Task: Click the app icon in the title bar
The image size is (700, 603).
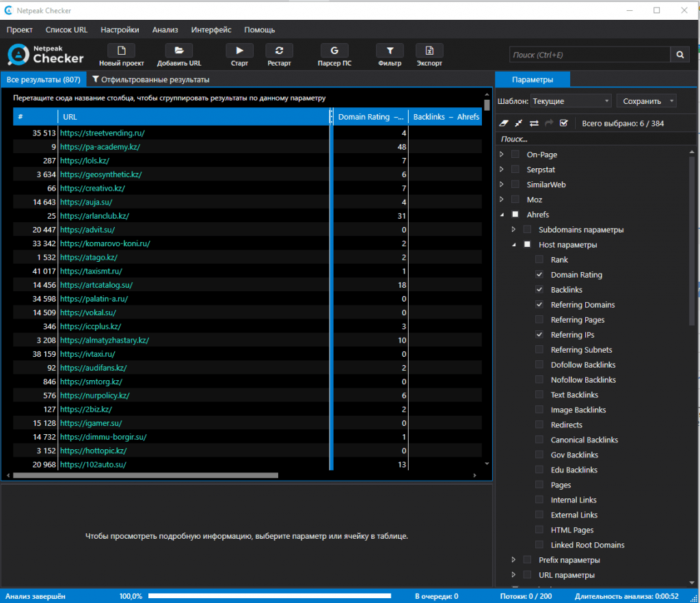Action: [x=8, y=10]
